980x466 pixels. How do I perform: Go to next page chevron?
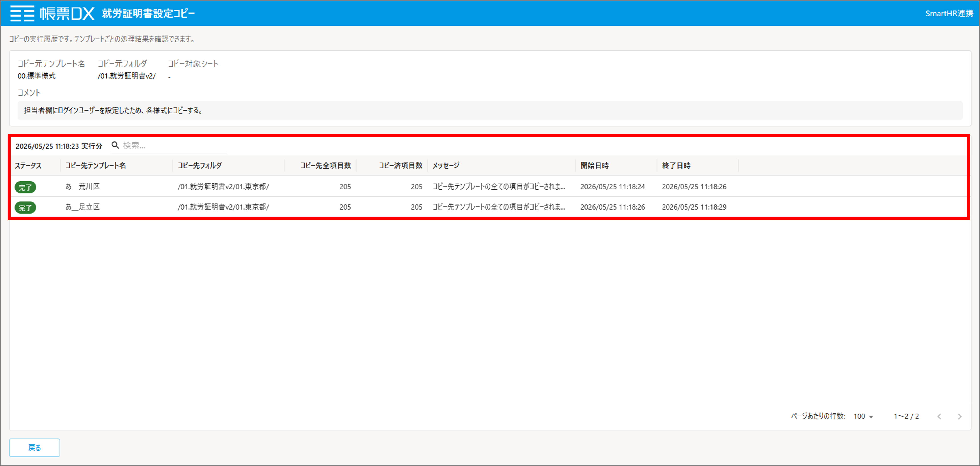click(x=960, y=416)
